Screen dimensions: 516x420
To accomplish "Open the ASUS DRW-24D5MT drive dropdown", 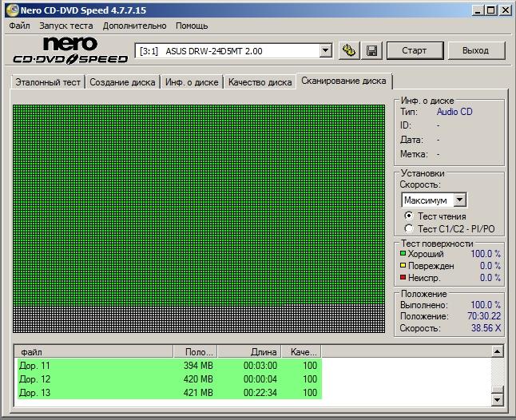I will [325, 51].
